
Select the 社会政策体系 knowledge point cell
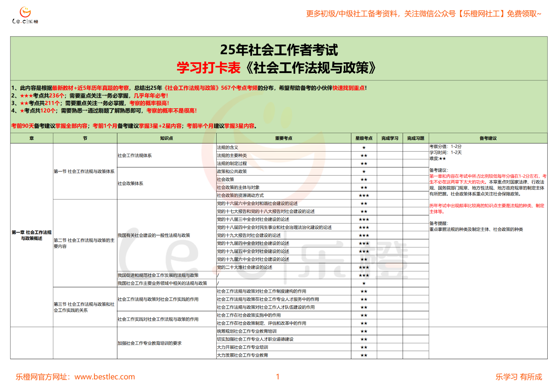(x=167, y=184)
